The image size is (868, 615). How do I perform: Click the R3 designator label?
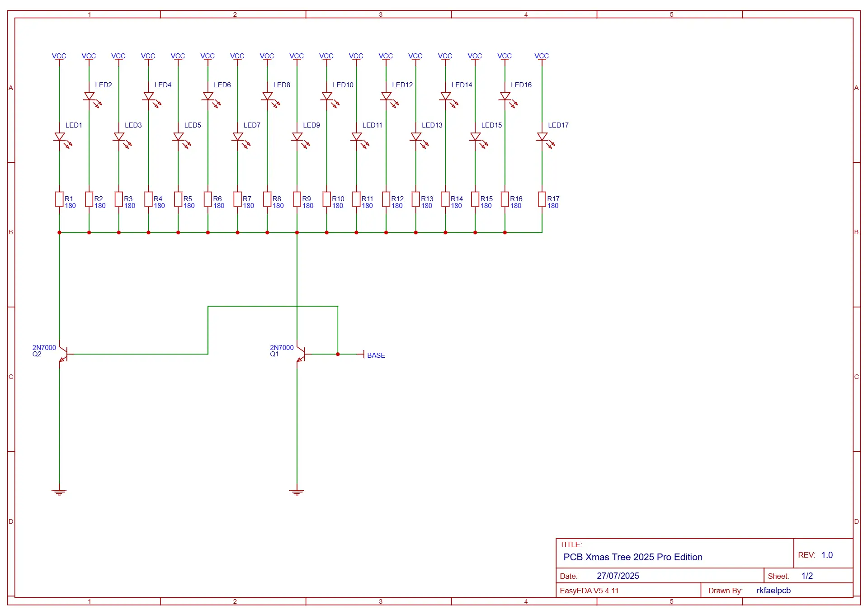point(128,199)
